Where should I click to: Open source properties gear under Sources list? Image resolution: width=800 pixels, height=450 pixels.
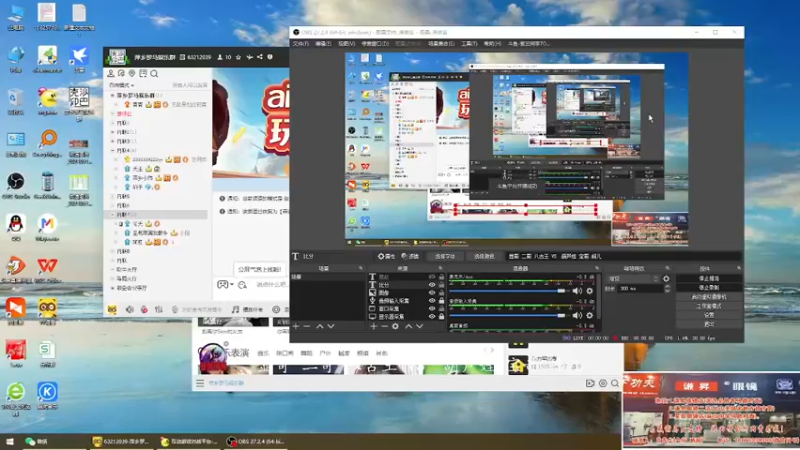[x=395, y=326]
